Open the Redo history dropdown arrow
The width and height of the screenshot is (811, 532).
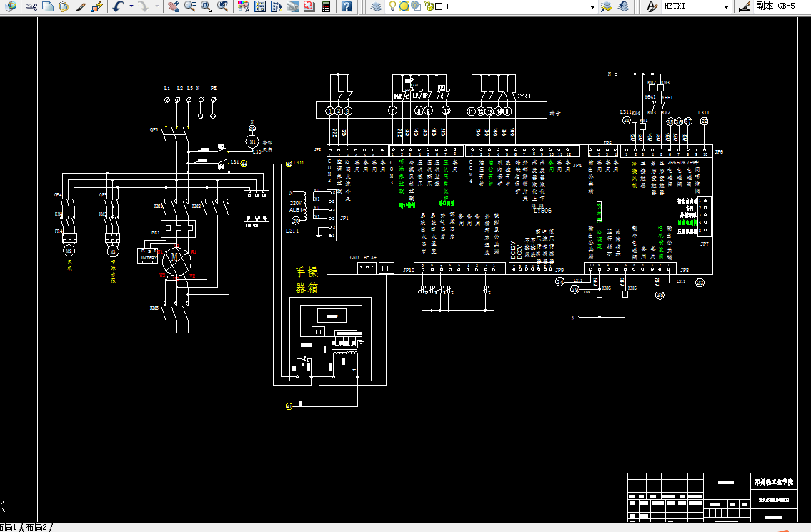156,6
